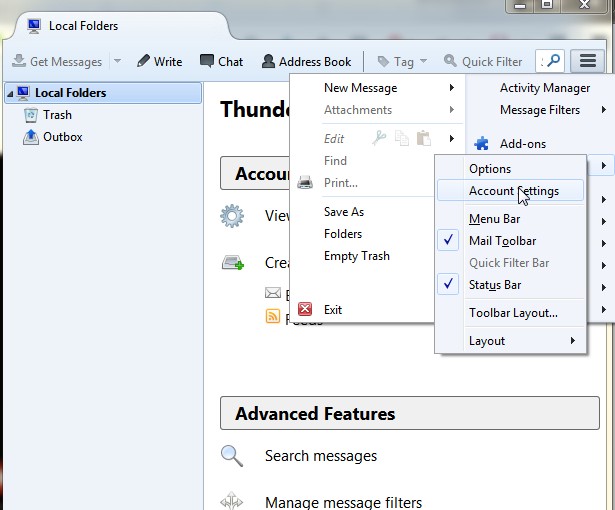Choose Options in the submenu
This screenshot has height=510, width=615.
point(490,169)
